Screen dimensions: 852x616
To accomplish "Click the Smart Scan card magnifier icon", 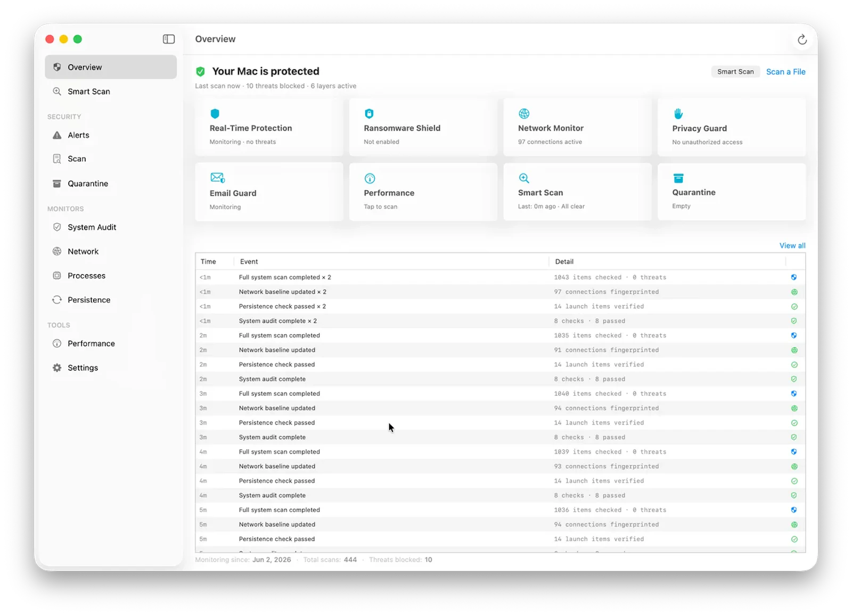I will (x=524, y=178).
